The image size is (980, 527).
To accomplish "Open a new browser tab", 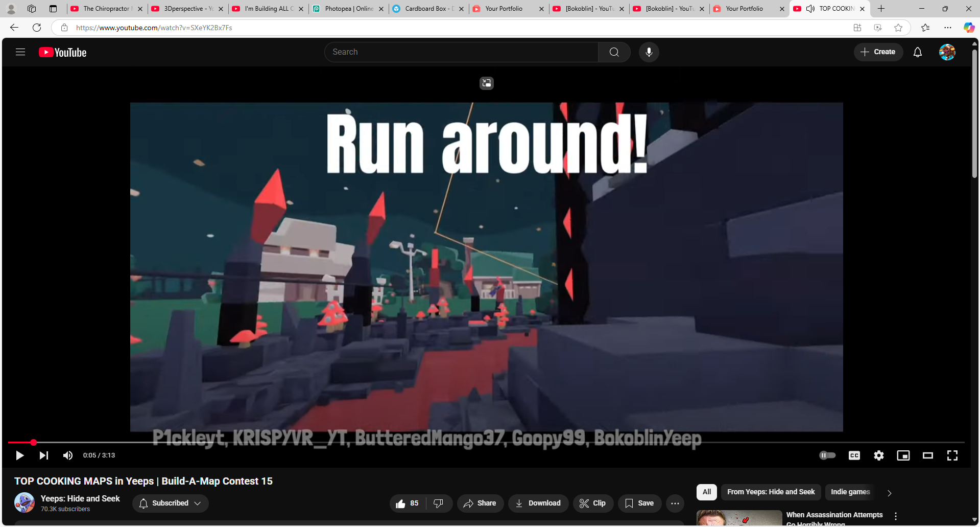I will [881, 9].
